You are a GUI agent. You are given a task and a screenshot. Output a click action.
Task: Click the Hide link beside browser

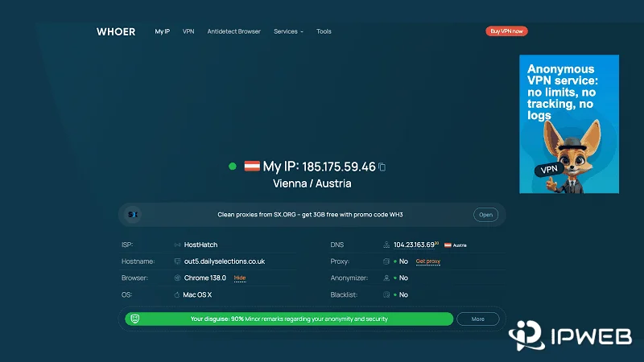coord(240,278)
